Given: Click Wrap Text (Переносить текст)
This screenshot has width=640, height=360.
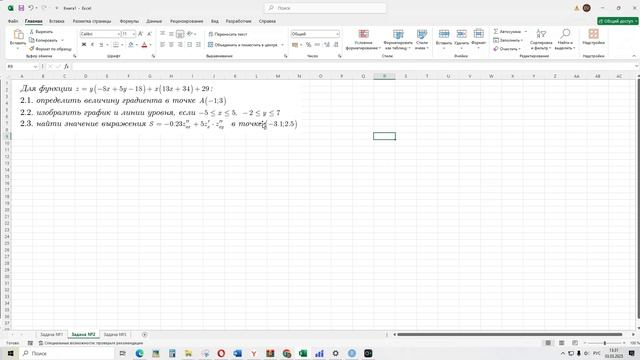Looking at the screenshot, I should tap(228, 34).
